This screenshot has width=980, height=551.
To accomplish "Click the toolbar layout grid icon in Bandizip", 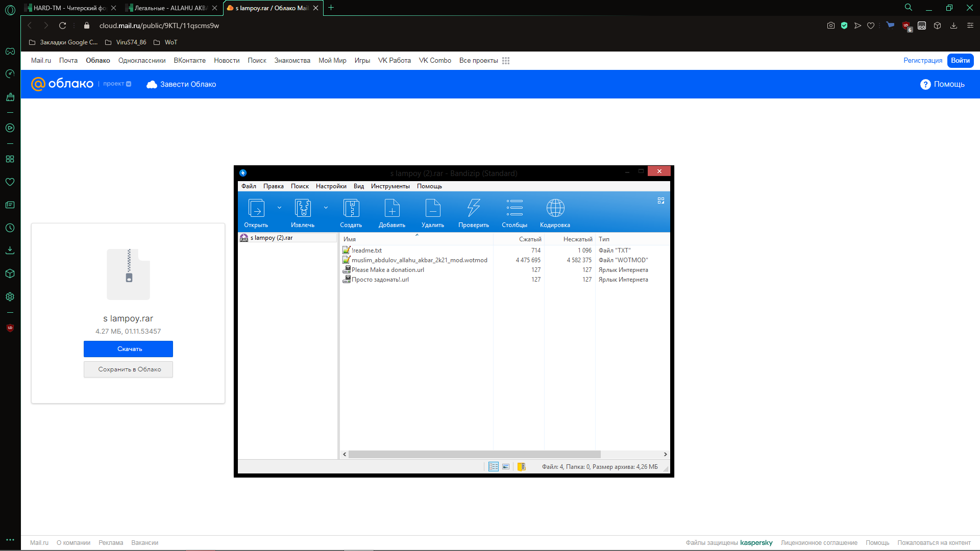I will click(x=661, y=201).
